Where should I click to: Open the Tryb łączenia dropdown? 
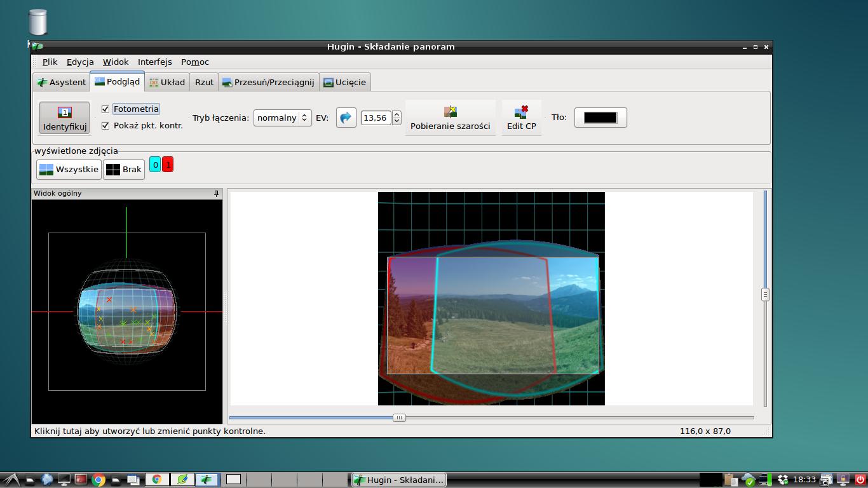(282, 118)
